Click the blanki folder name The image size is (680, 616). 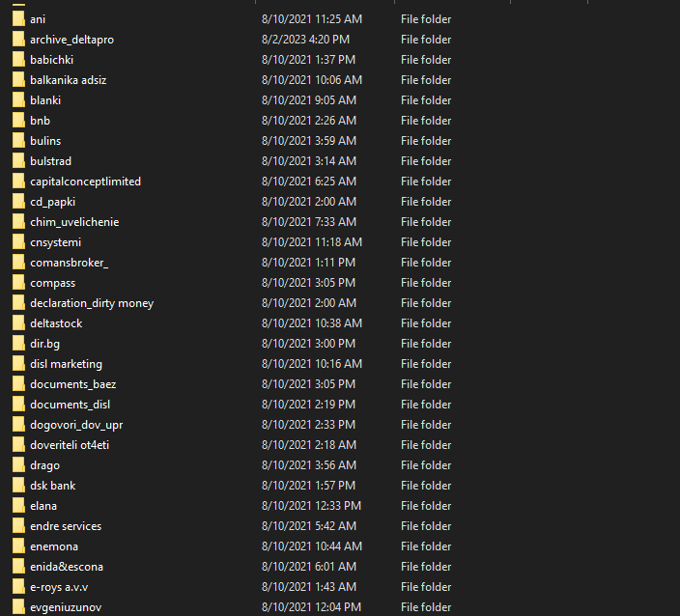coord(45,100)
